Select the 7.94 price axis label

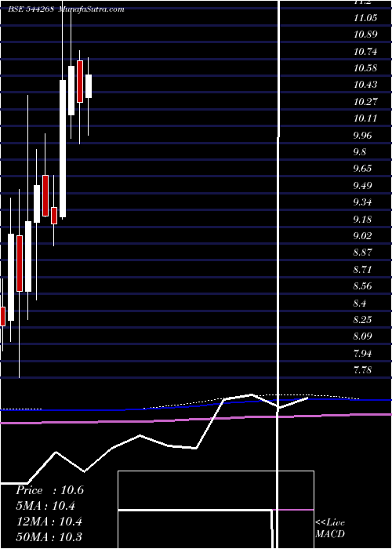click(x=362, y=353)
